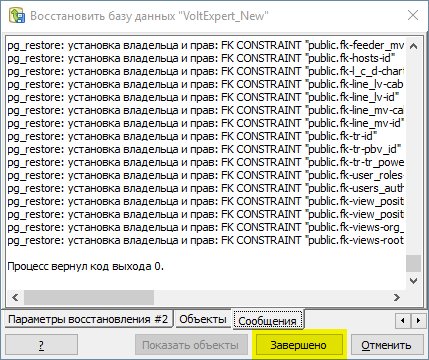Click the log line containing "public.fk-line_lv-cab"
This screenshot has width=429, height=360.
click(x=205, y=84)
